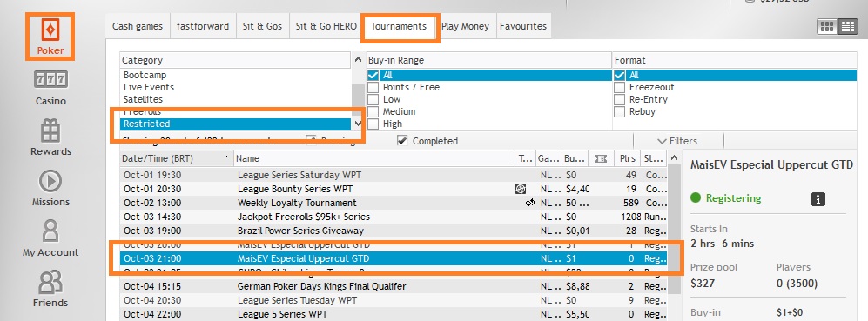This screenshot has width=868, height=321.
Task: Select Restricted category
Action: [x=235, y=124]
